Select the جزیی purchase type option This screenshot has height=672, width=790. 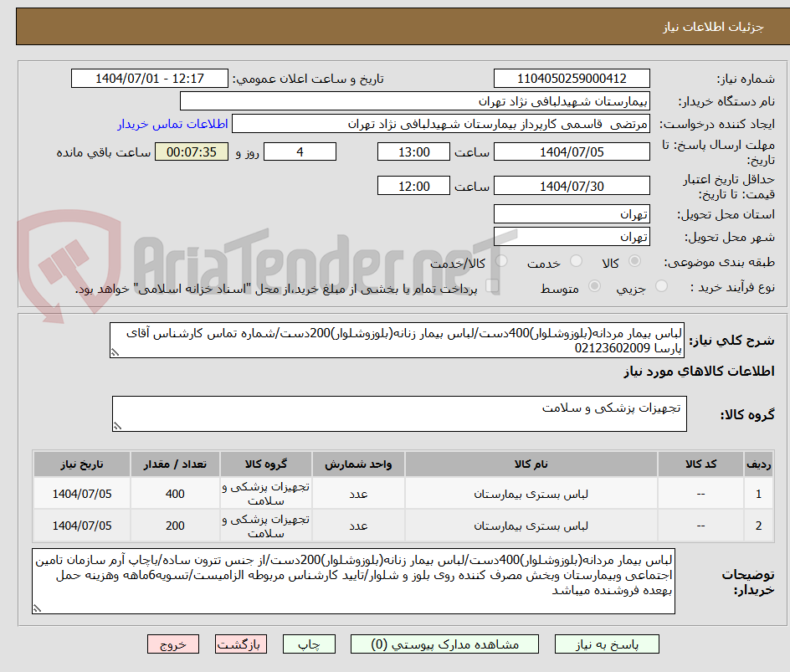pos(660,285)
